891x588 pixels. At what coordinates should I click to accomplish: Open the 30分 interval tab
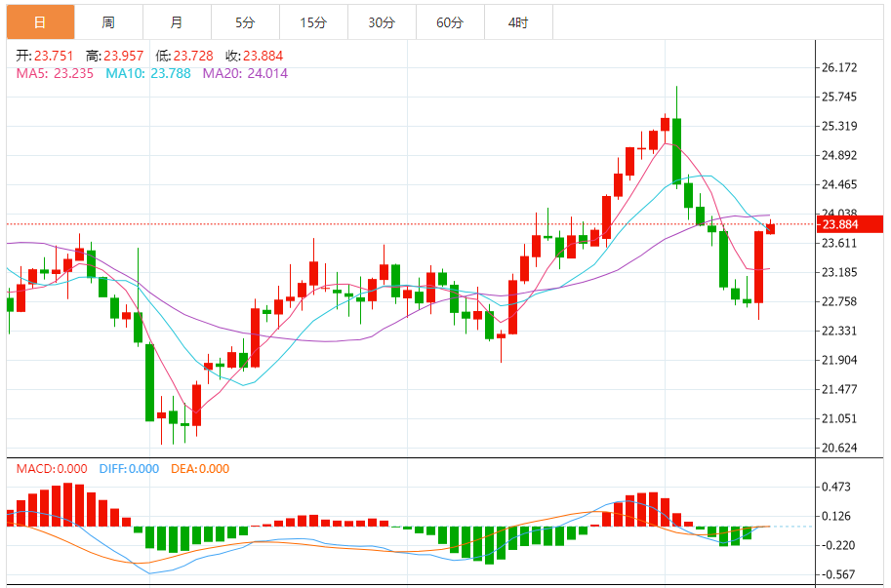pyautogui.click(x=382, y=22)
